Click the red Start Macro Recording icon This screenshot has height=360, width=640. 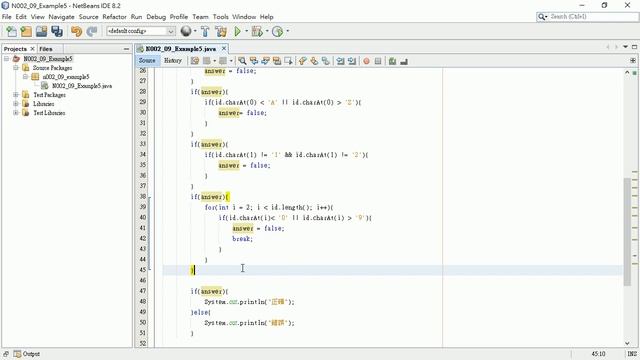coord(367,61)
